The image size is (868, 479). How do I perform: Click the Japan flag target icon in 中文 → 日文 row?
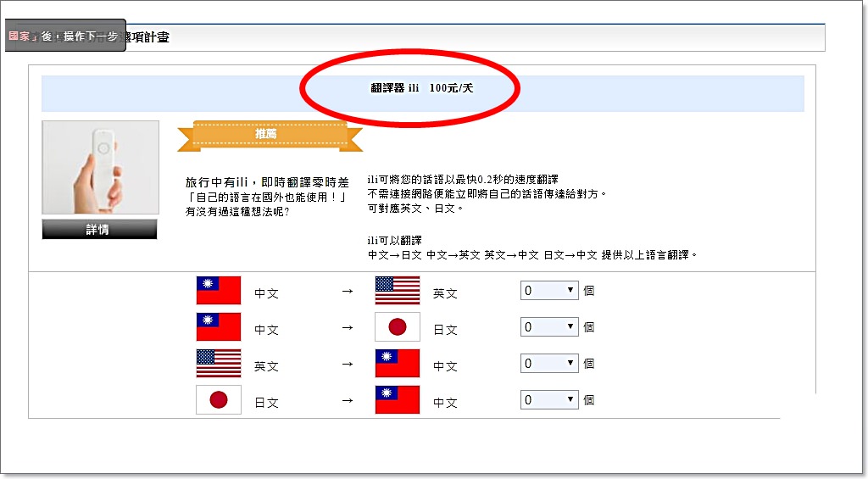tap(398, 326)
